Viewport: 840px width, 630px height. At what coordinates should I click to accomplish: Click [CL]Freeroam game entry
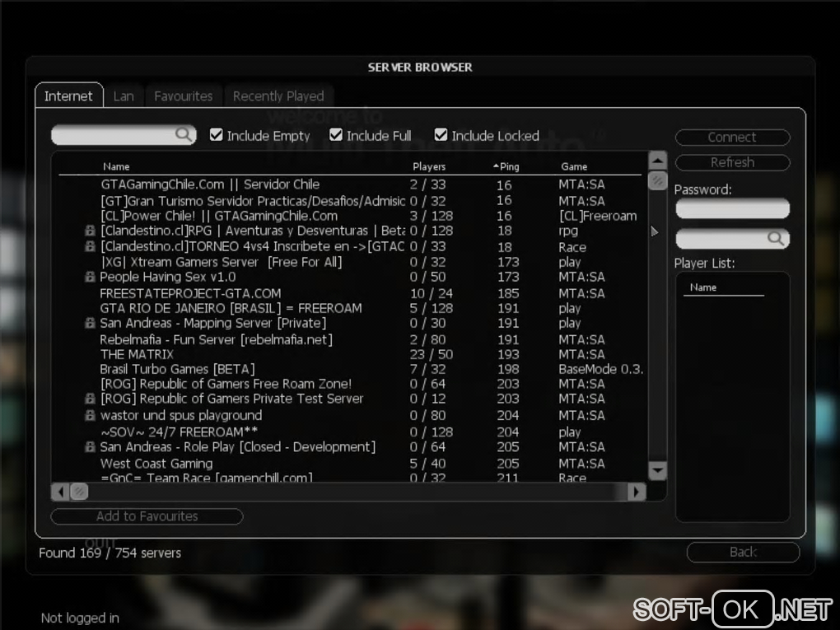(x=598, y=216)
